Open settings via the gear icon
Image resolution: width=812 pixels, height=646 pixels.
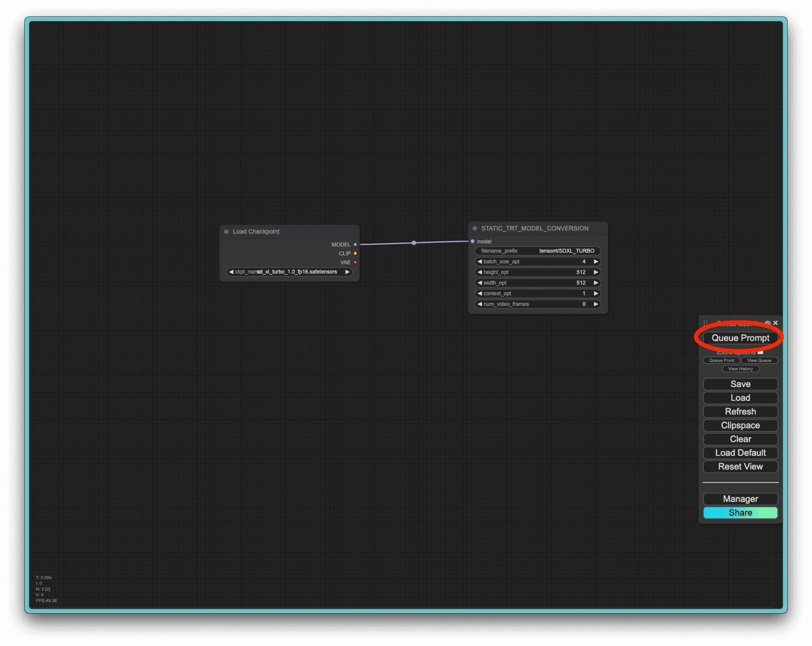point(768,323)
